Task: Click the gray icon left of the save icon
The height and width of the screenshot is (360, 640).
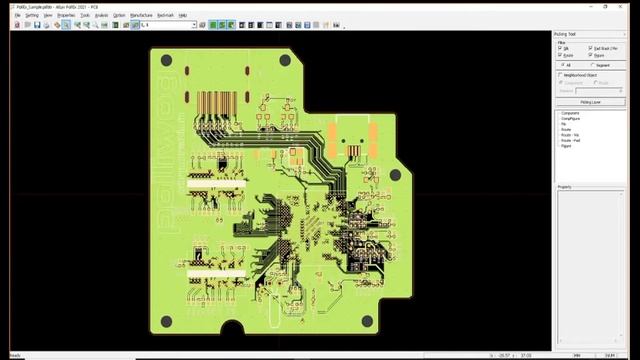Action: 27,25
